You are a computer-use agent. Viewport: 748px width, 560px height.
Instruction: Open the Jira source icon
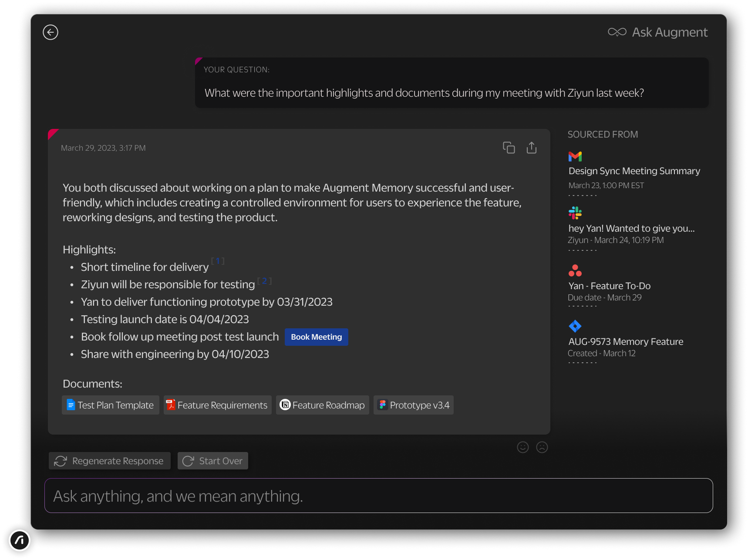coord(575,326)
